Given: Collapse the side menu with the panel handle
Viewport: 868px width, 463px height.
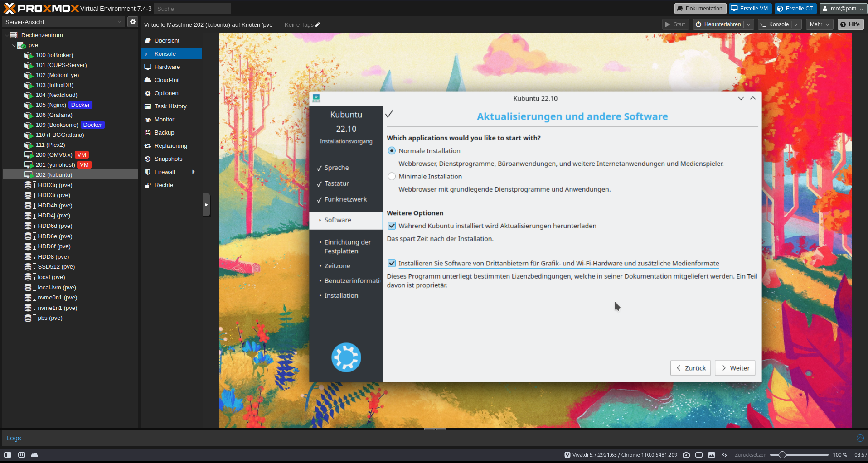Looking at the screenshot, I should 207,205.
